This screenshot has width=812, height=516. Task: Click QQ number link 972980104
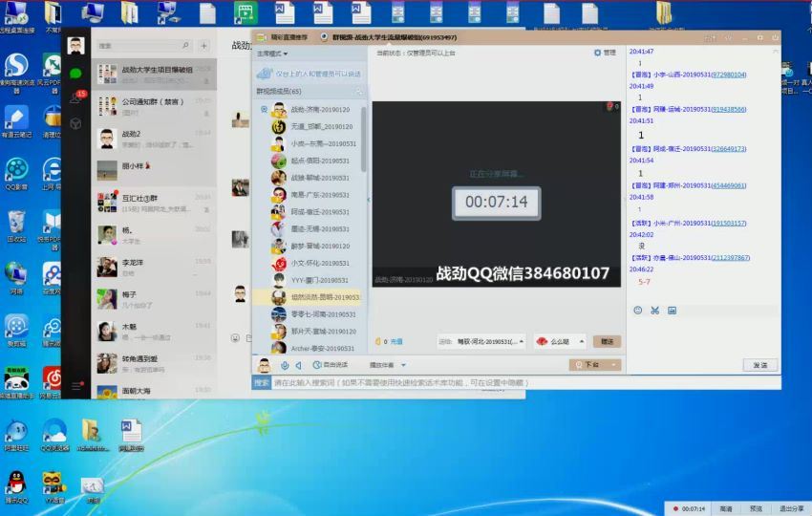(x=729, y=75)
